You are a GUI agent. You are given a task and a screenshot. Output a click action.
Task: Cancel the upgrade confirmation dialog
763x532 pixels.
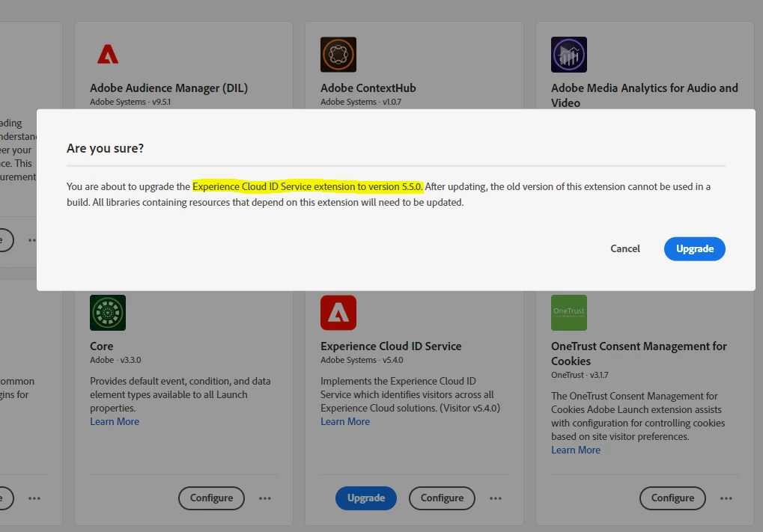tap(625, 249)
